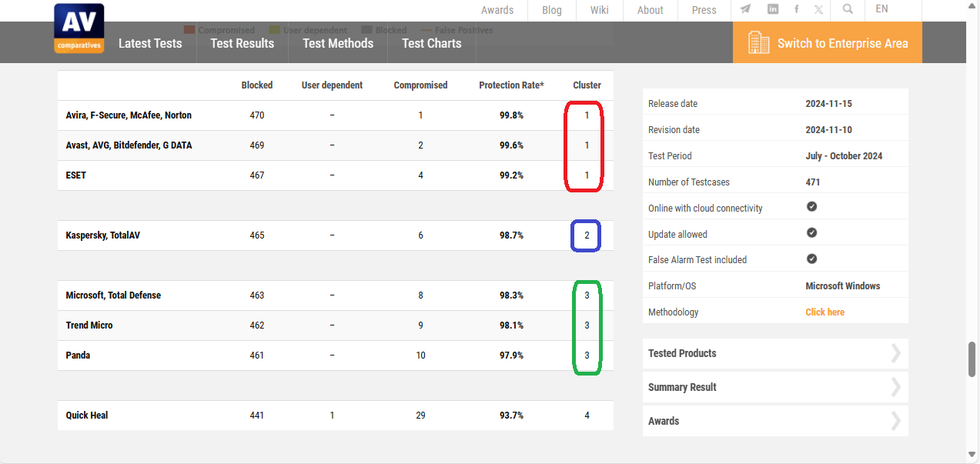The image size is (980, 464).
Task: Open the Methodology 'Click here' link
Action: tap(824, 312)
